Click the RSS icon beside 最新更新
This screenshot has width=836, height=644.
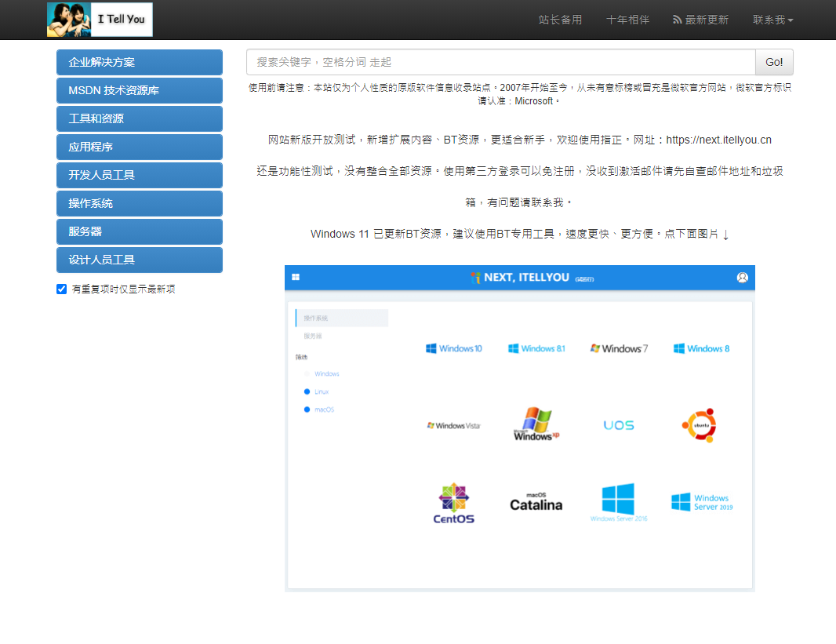pyautogui.click(x=677, y=20)
